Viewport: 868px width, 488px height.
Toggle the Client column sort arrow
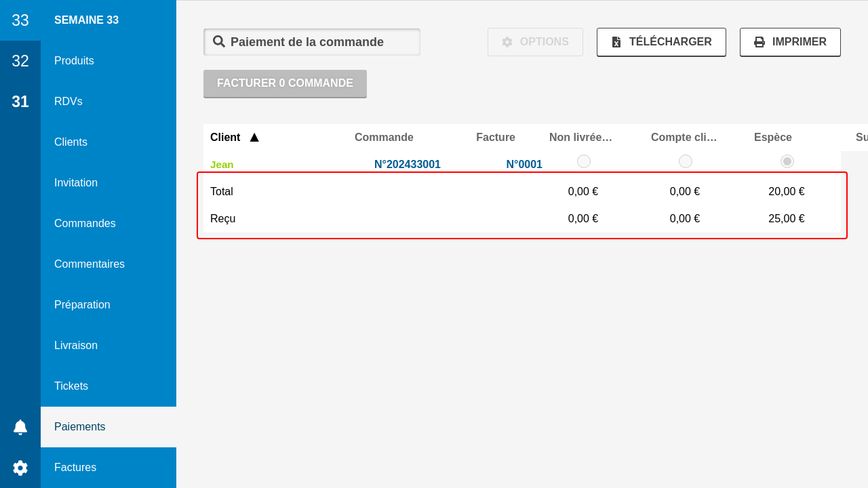click(x=254, y=138)
